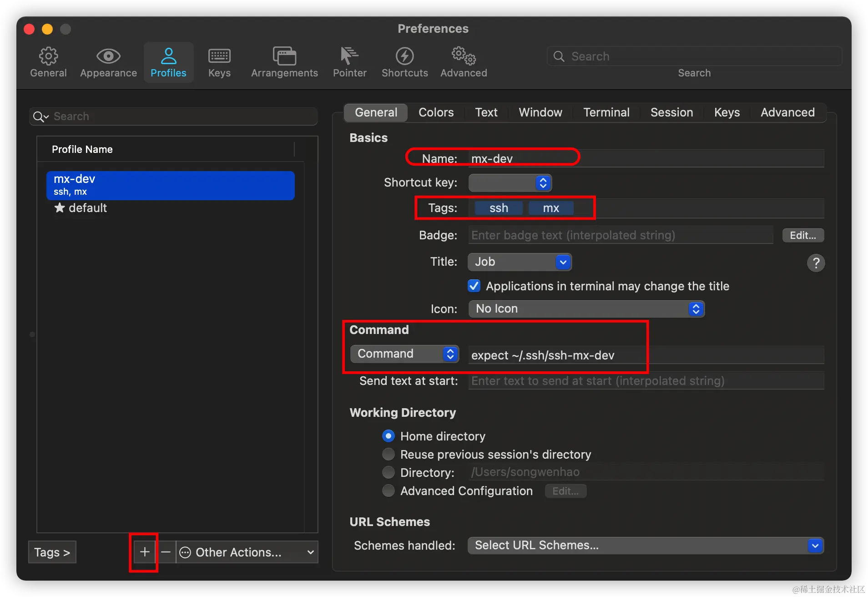Select the ssh tag token
Screen dimensions: 868x597
499,208
